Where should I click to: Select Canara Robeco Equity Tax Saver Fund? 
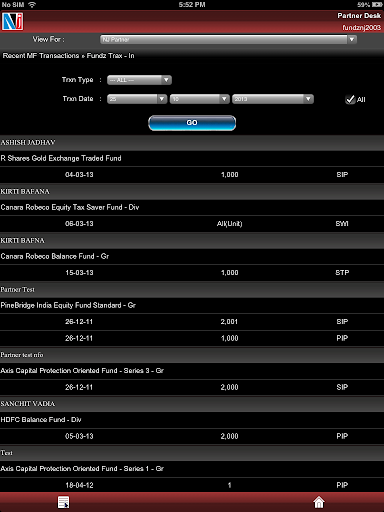(192, 208)
